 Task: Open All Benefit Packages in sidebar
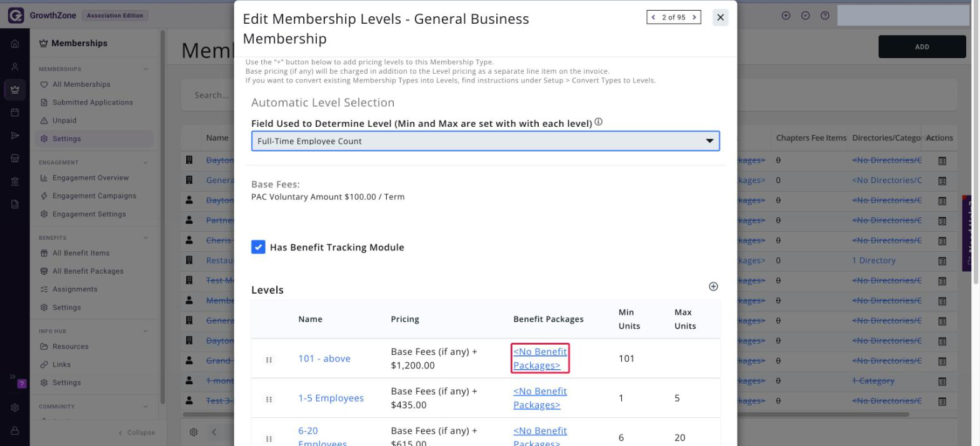[x=88, y=271]
